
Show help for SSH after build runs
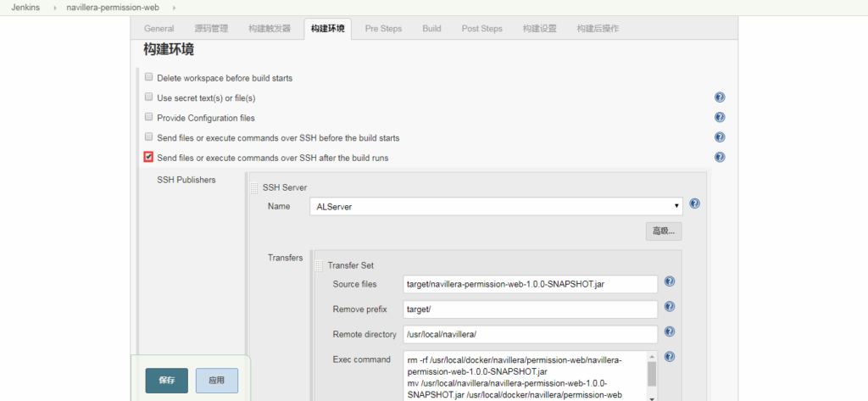tap(720, 158)
